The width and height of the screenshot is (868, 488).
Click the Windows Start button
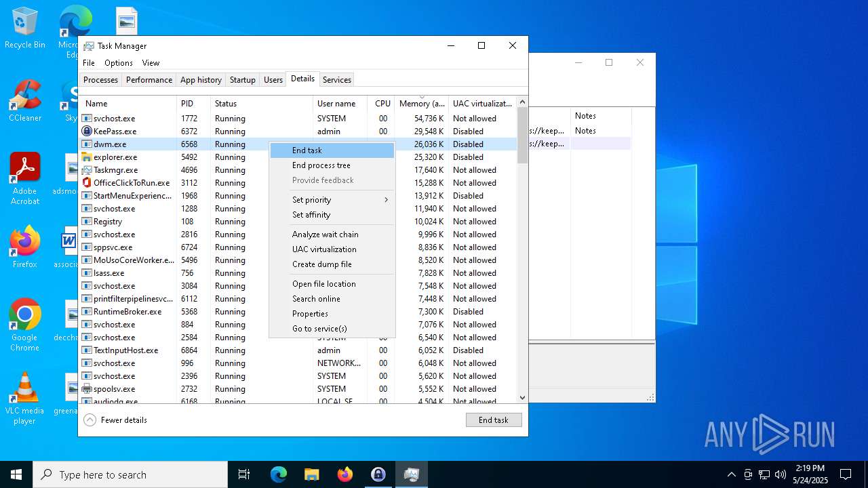click(x=16, y=474)
